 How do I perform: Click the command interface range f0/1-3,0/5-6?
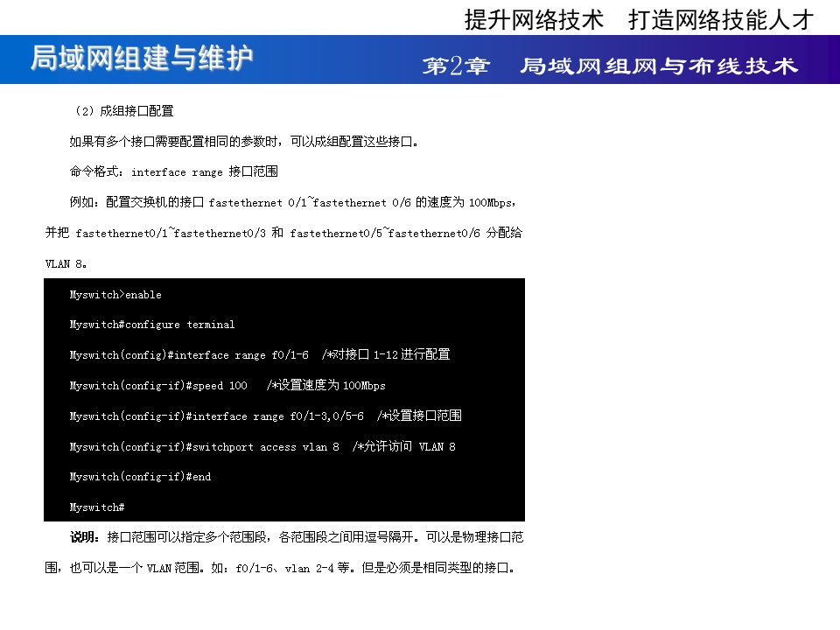tap(278, 416)
